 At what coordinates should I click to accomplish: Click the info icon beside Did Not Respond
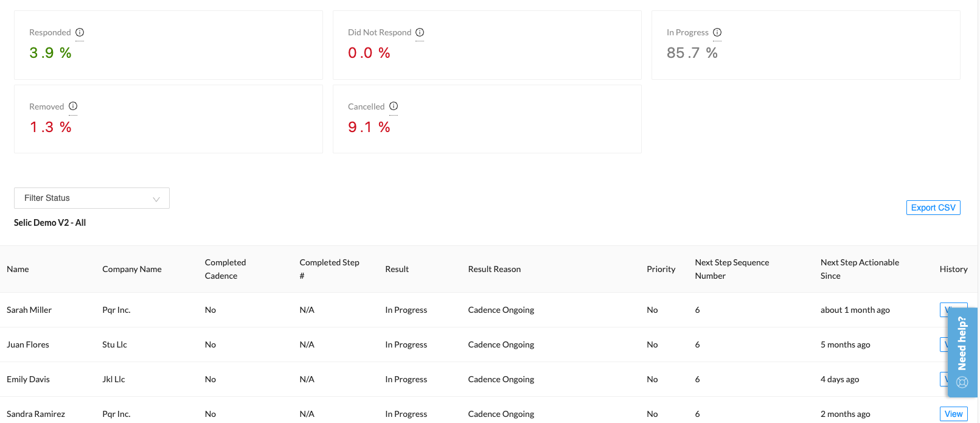(420, 32)
